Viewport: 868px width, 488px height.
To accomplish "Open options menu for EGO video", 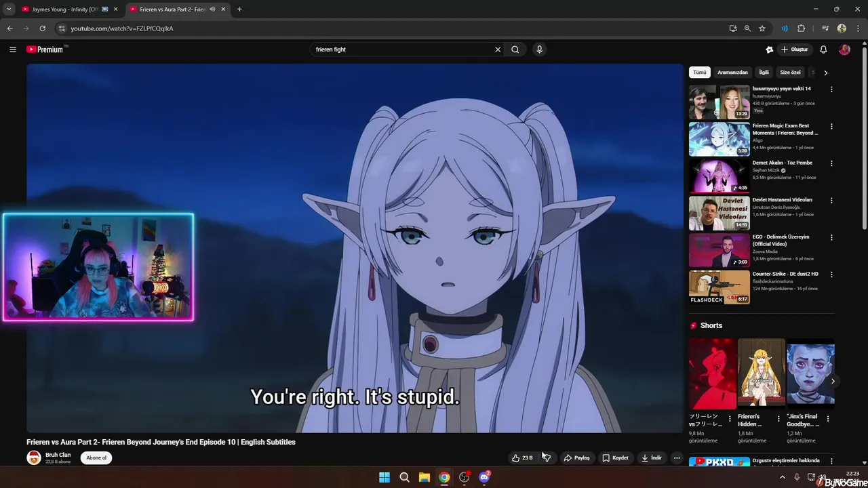I will point(831,238).
